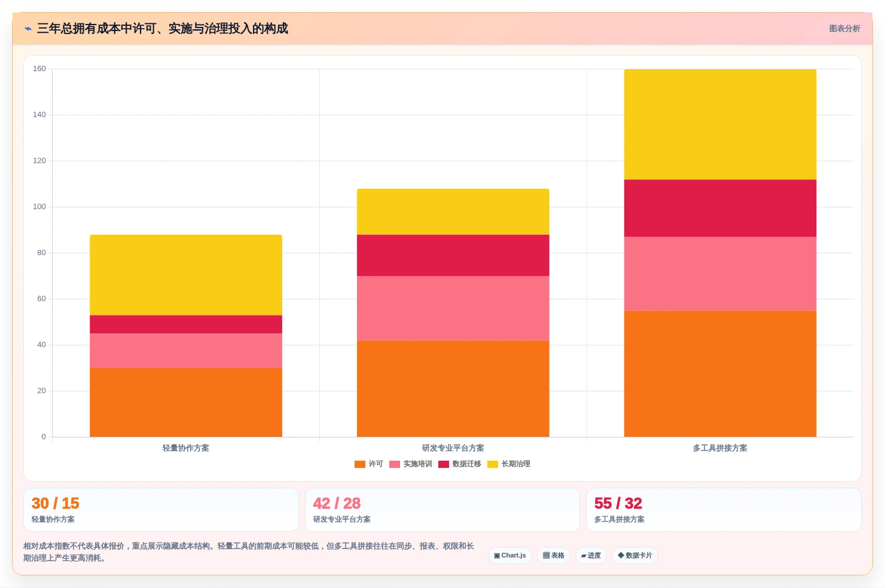Click the 100 y-axis tick label
885x588 pixels.
click(x=39, y=207)
